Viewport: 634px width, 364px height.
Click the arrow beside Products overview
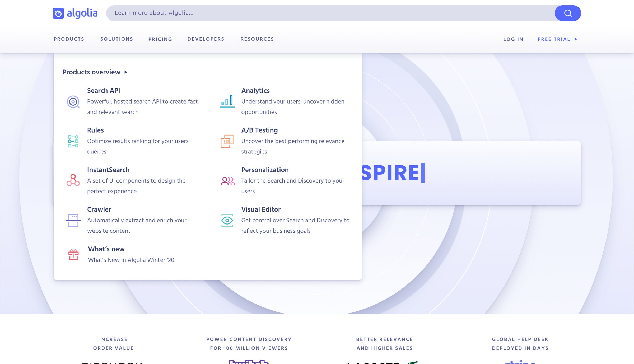click(x=126, y=72)
